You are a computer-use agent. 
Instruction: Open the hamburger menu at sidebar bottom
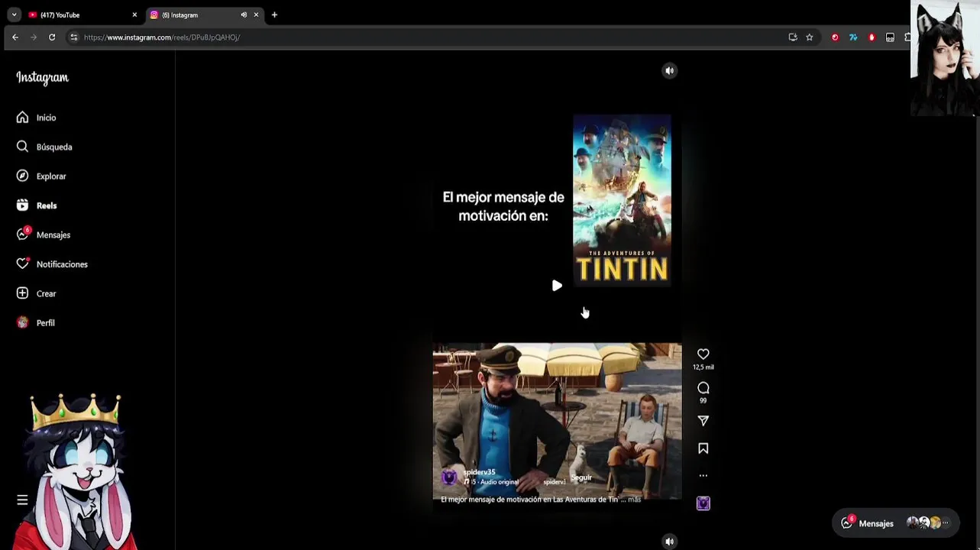coord(22,500)
